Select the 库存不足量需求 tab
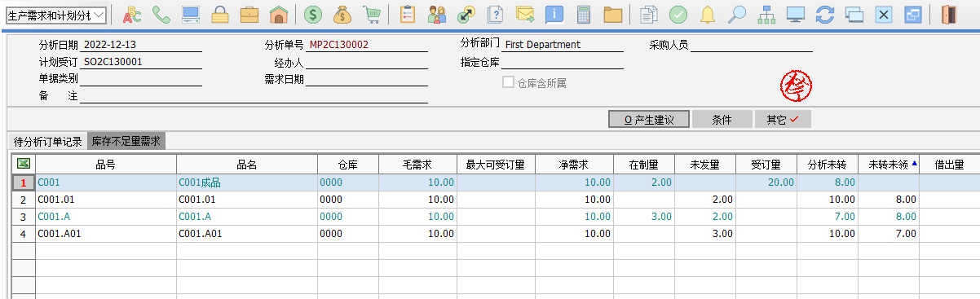Image resolution: width=980 pixels, height=299 pixels. (x=126, y=142)
